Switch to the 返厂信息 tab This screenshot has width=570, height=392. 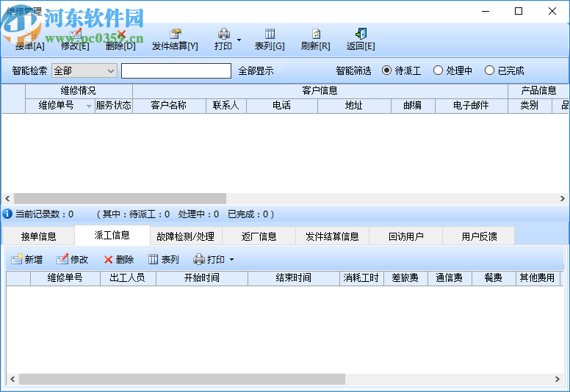(259, 236)
